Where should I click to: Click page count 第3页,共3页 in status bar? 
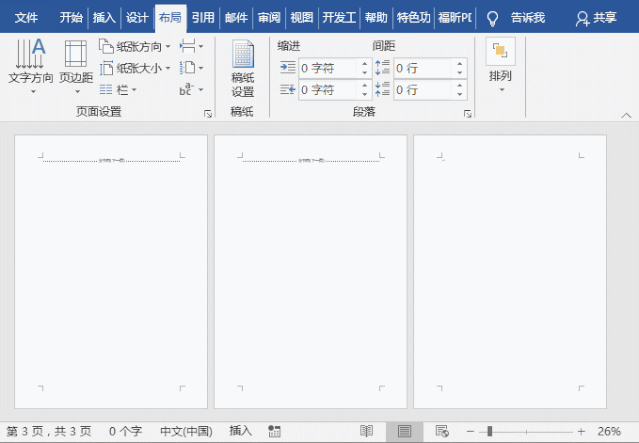pyautogui.click(x=49, y=431)
